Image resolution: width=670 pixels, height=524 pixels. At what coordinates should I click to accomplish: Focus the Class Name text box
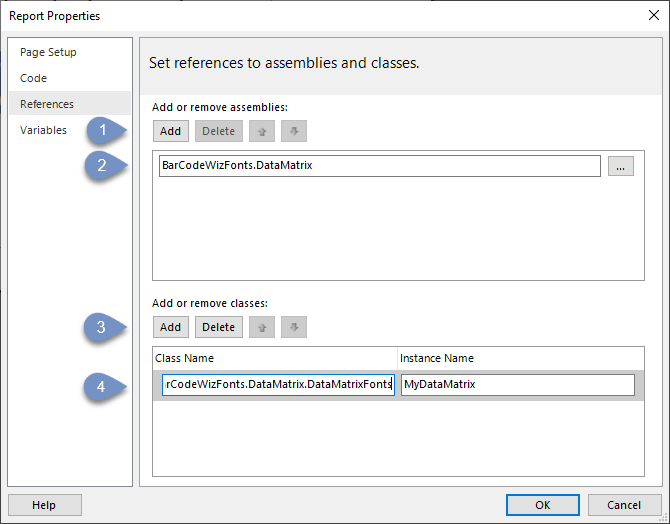[x=278, y=385]
